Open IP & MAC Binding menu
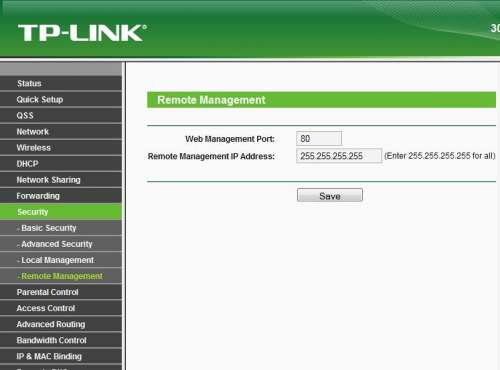 coord(61,356)
